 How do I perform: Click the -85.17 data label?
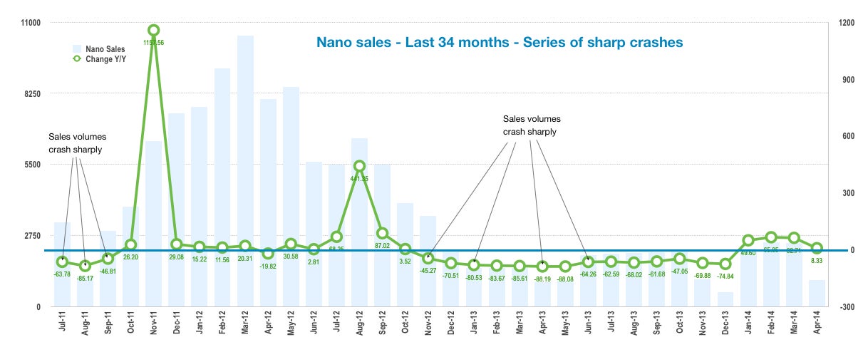85,278
